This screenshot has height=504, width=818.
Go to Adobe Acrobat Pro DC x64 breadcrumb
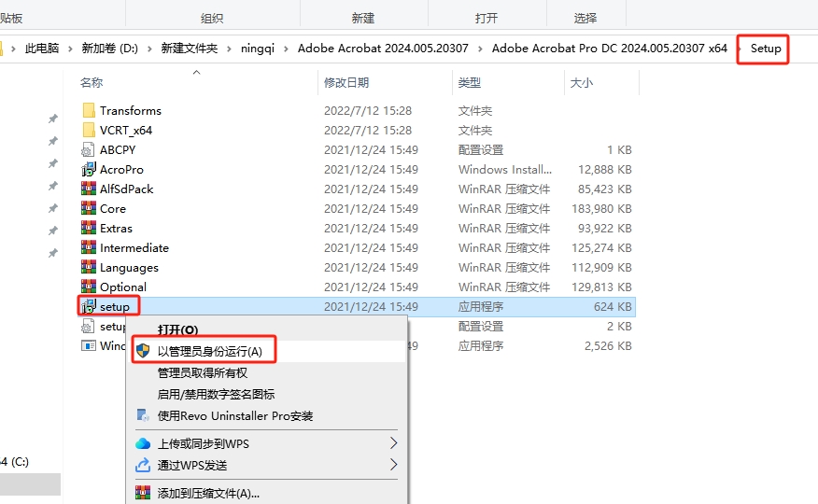pyautogui.click(x=610, y=49)
